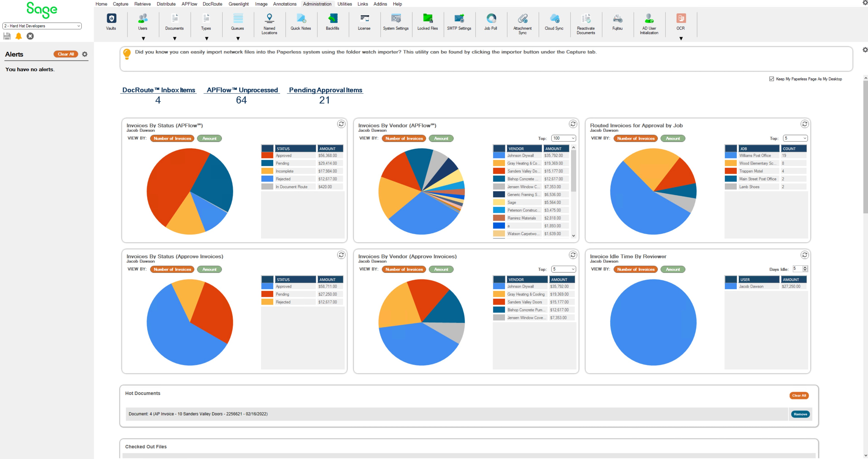Open Top dropdown in Invoices By Vendor (APFlow)
The height and width of the screenshot is (459, 868).
click(563, 138)
